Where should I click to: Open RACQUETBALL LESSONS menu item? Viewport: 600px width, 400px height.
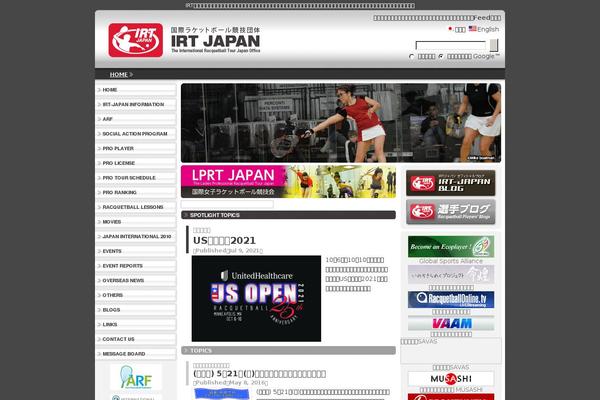pyautogui.click(x=136, y=207)
